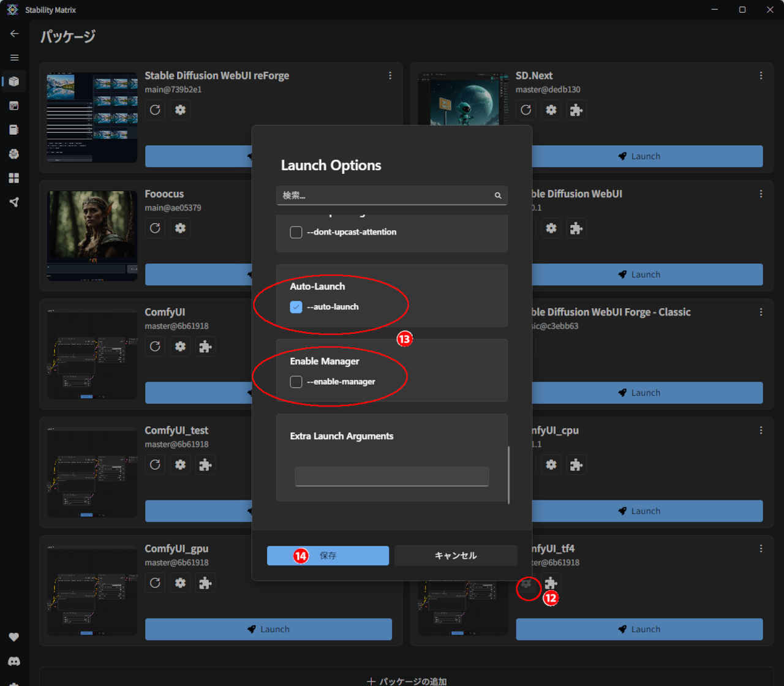The image size is (784, 686).
Task: Click the heart icon in the sidebar
Action: (x=14, y=637)
